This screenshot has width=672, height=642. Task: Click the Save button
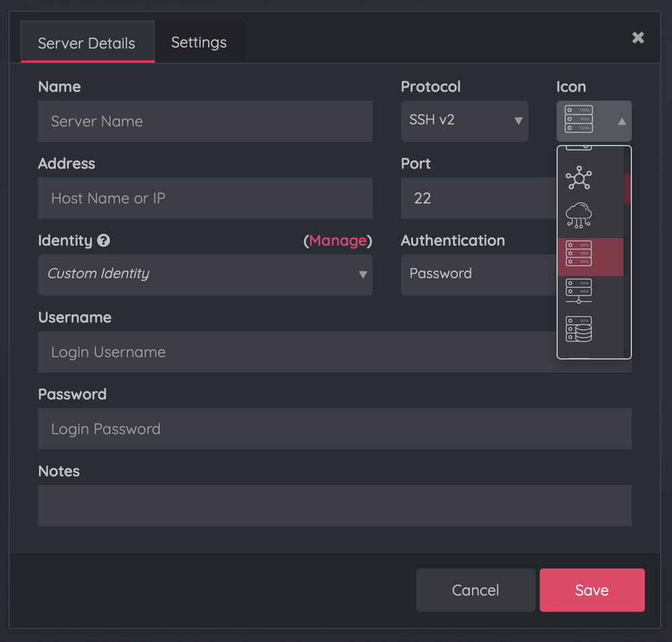591,590
